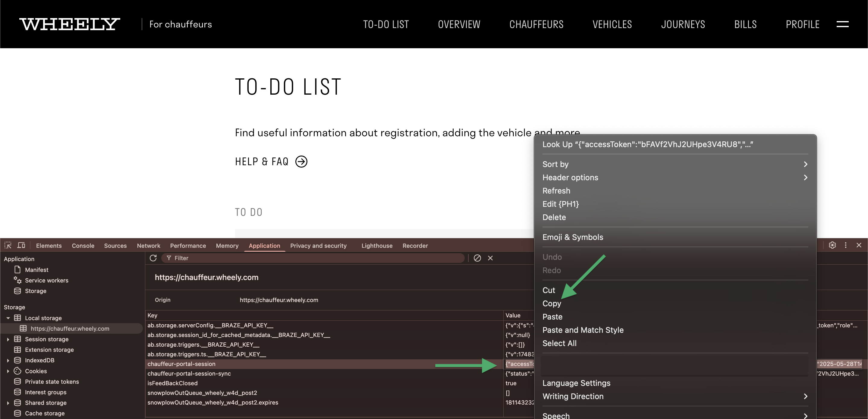Viewport: 868px width, 419px height.
Task: Click the Cookies icon
Action: click(x=17, y=371)
